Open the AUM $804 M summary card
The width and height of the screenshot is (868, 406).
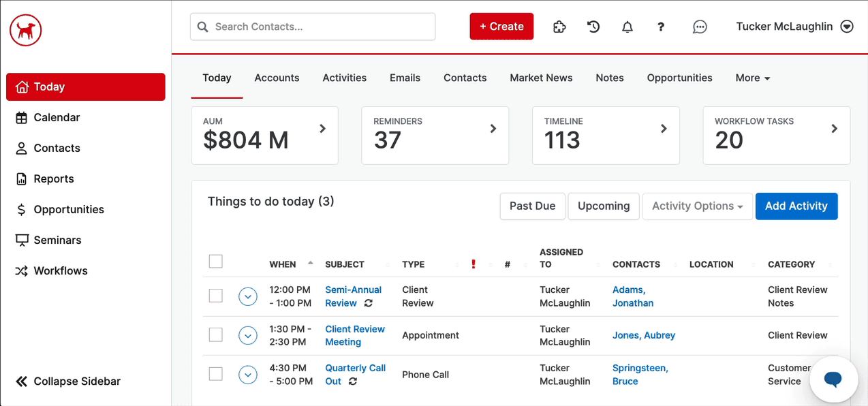(x=264, y=135)
